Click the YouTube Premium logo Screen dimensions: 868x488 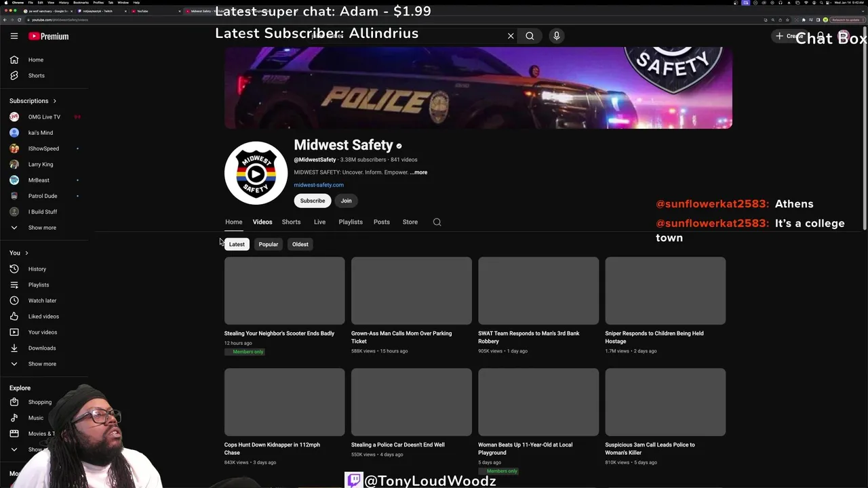[49, 36]
